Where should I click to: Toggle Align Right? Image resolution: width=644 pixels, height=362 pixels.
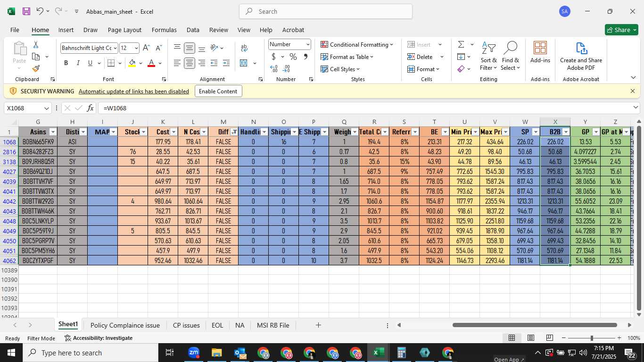[x=202, y=63]
